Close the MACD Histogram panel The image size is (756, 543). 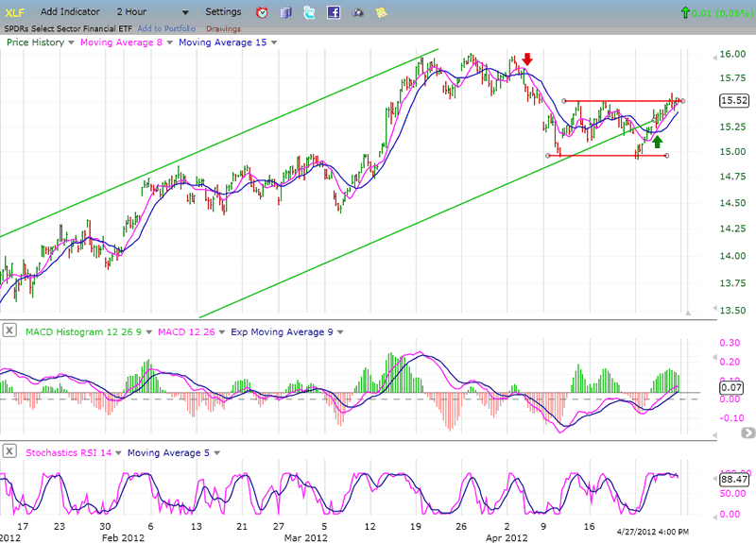coord(9,331)
